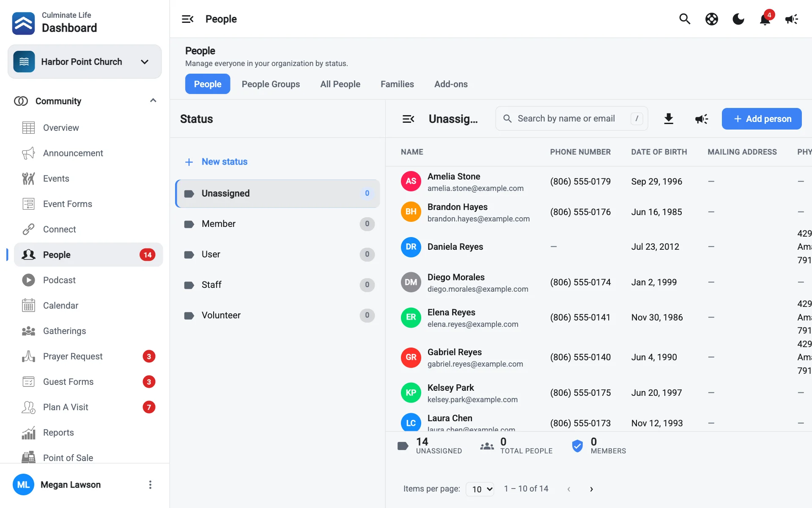Screen dimensions: 812x508
Task: Click the top bar megaphone icon
Action: pyautogui.click(x=792, y=19)
